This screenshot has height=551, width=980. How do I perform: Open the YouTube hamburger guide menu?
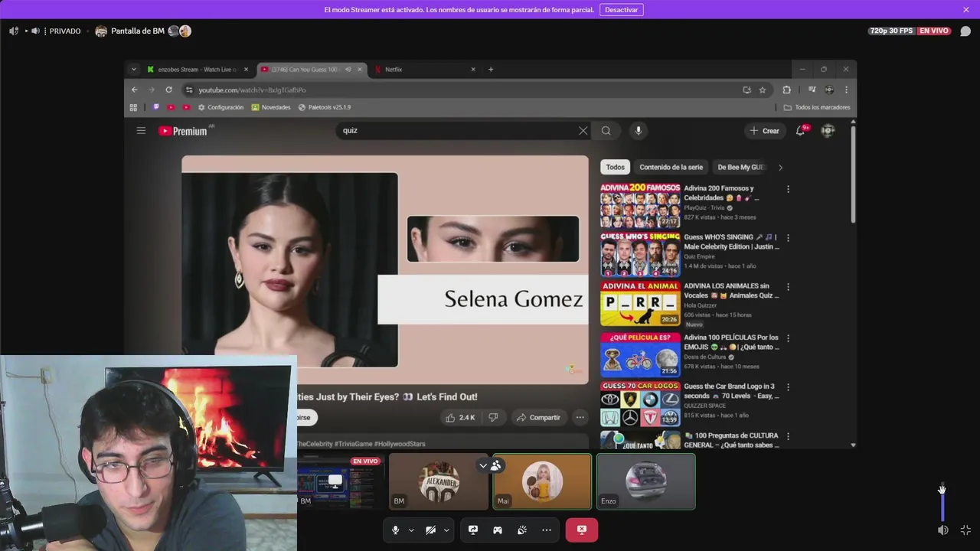click(x=141, y=131)
